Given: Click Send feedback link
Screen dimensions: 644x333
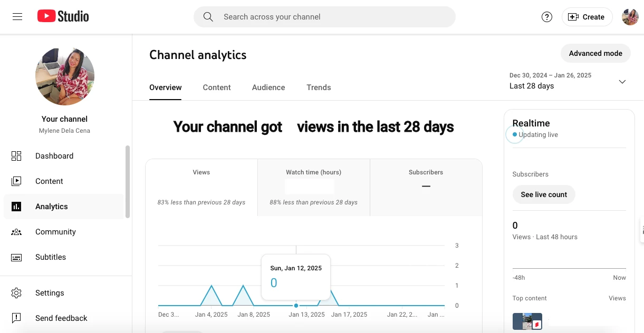Looking at the screenshot, I should [x=63, y=318].
